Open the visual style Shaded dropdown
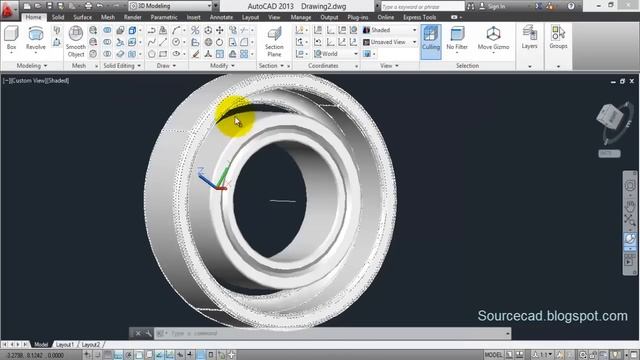640x360 pixels. [x=390, y=30]
